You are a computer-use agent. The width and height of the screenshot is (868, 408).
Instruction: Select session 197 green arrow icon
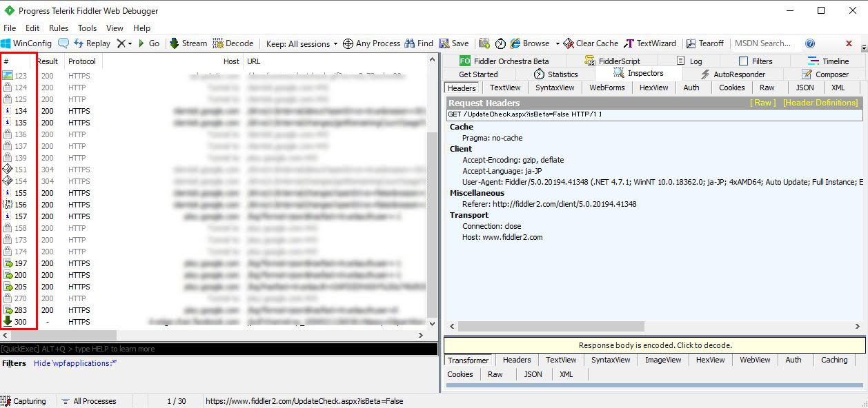click(x=8, y=263)
